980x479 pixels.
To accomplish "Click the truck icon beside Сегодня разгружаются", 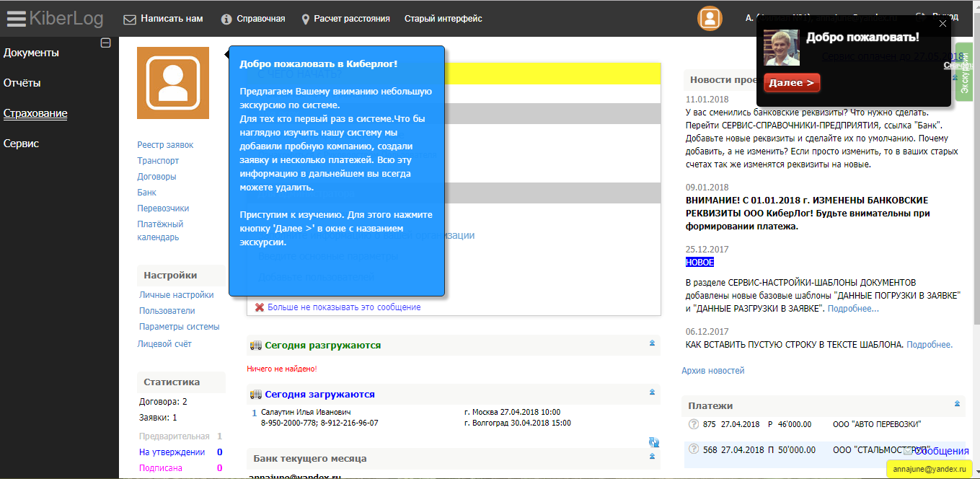I will (255, 345).
